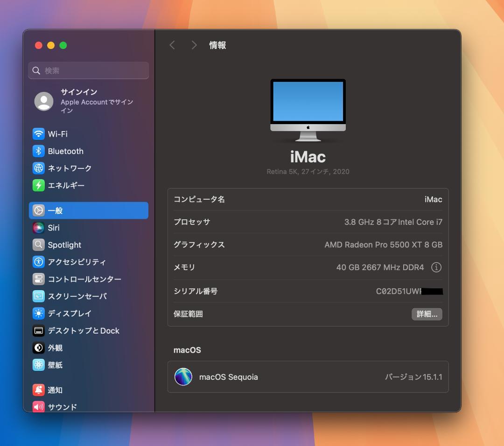The image size is (504, 446).
Task: Click the ディスプレイ sun icon
Action: coord(39,314)
